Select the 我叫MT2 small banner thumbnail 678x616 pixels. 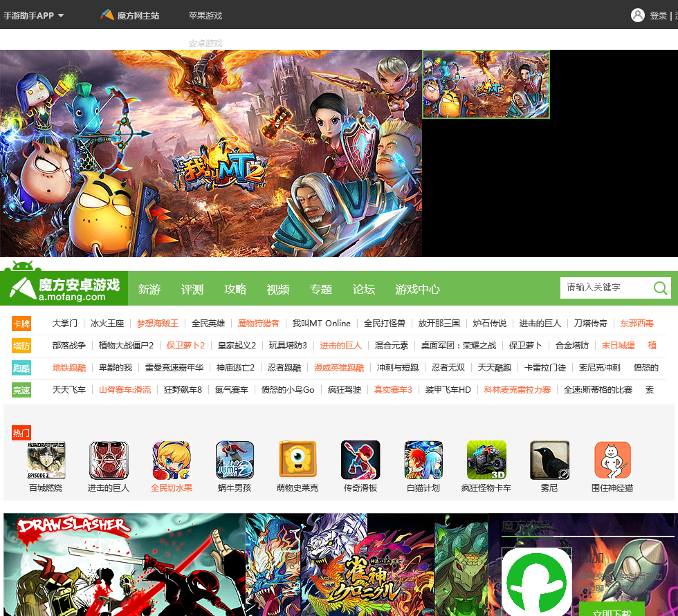tap(486, 84)
